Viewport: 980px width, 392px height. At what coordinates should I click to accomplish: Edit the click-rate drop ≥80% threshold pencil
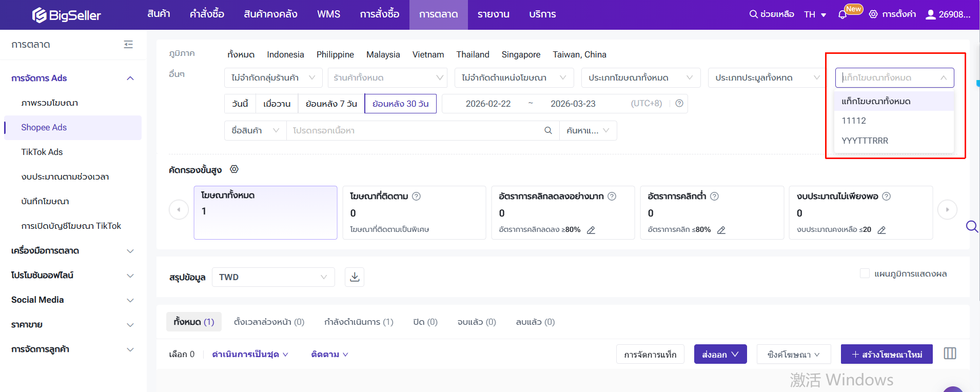[591, 230]
